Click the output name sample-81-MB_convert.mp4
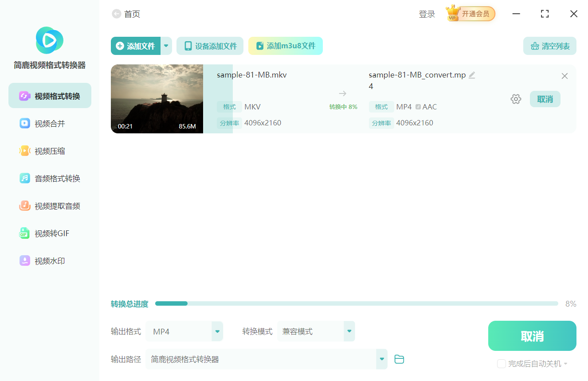The image size is (588, 381). [x=417, y=81]
